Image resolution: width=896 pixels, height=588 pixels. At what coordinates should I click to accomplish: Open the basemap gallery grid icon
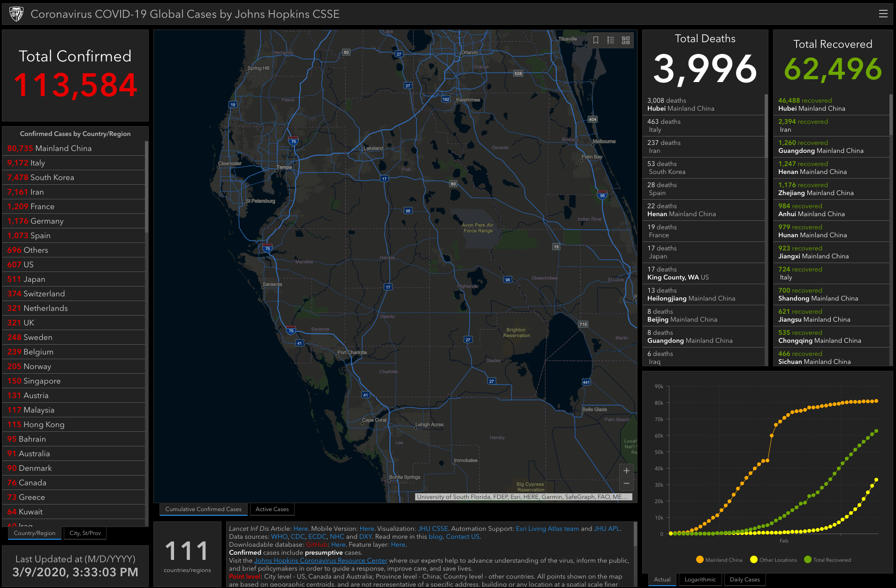click(x=626, y=40)
